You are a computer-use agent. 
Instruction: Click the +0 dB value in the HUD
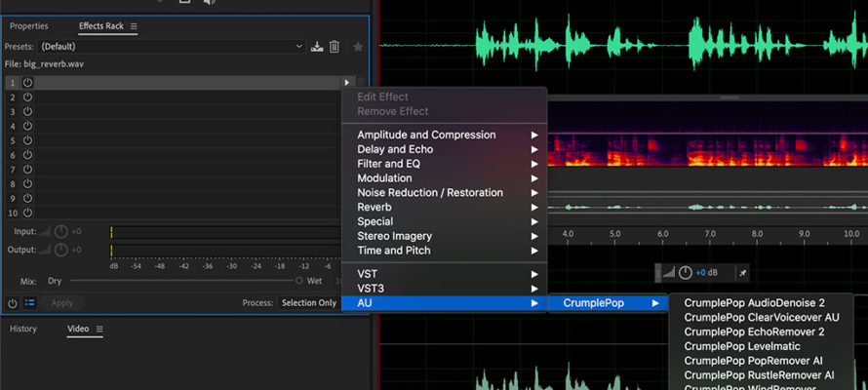pos(707,273)
